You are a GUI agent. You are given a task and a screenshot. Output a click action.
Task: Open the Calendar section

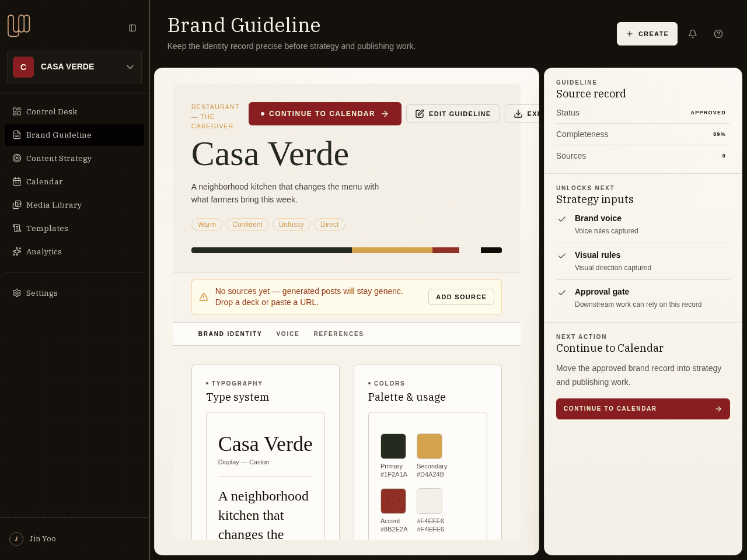tap(74, 181)
